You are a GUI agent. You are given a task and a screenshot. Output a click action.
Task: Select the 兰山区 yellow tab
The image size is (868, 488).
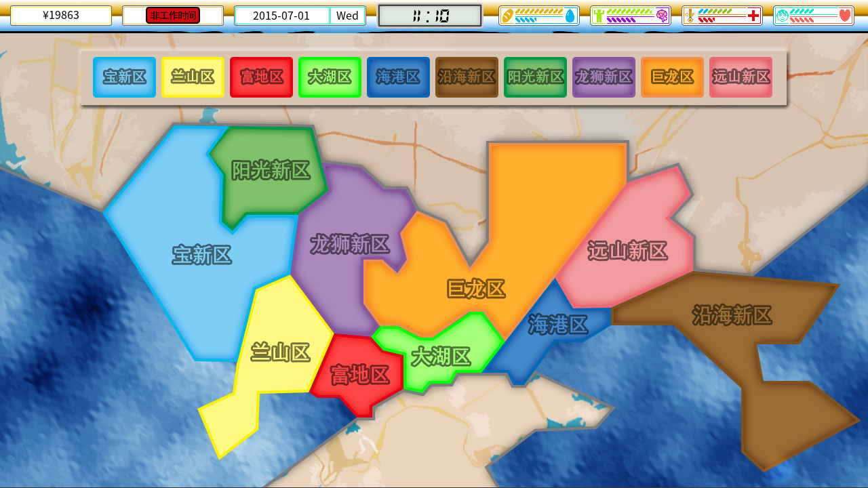pyautogui.click(x=193, y=77)
